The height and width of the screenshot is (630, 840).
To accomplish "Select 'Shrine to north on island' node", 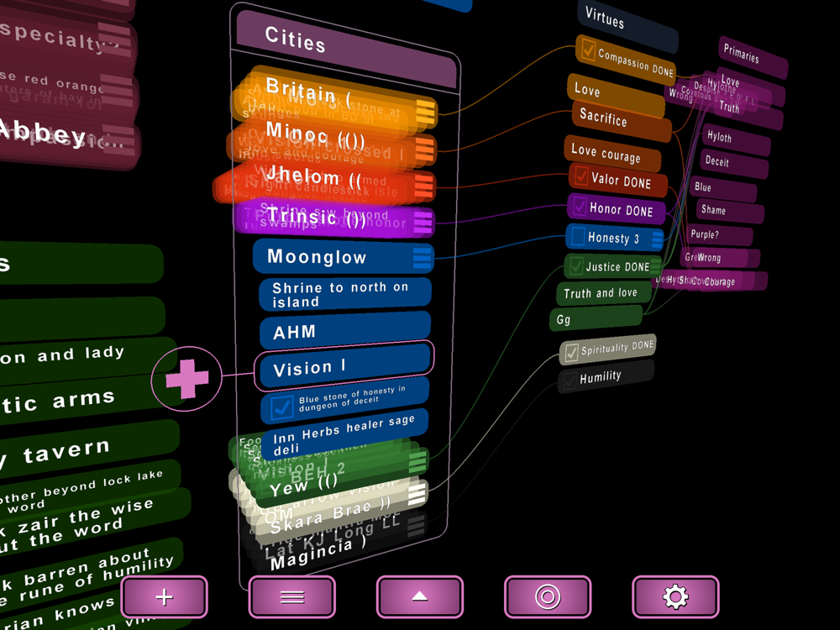I will (345, 293).
